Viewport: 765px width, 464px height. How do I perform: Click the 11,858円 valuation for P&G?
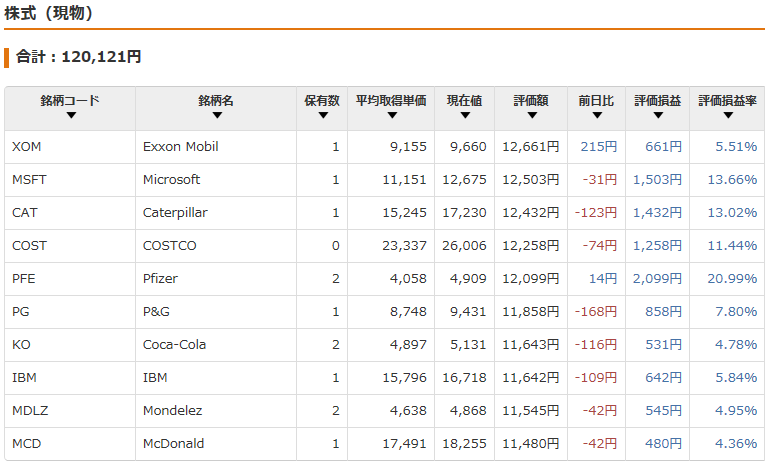(531, 311)
